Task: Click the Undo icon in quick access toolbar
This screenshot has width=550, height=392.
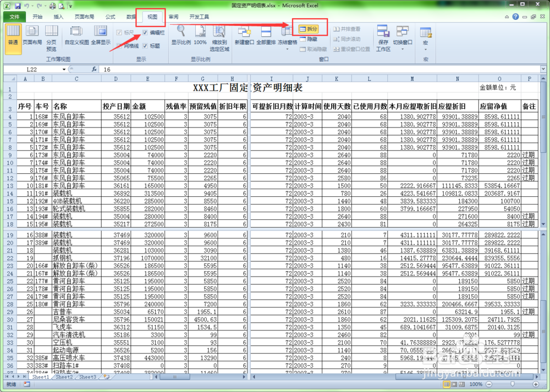Action: (x=26, y=6)
